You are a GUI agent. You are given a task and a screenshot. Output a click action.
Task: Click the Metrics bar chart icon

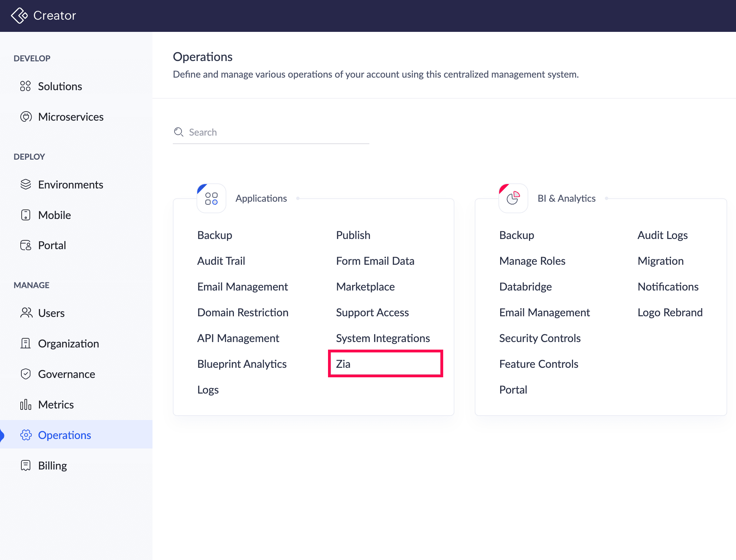coord(26,404)
